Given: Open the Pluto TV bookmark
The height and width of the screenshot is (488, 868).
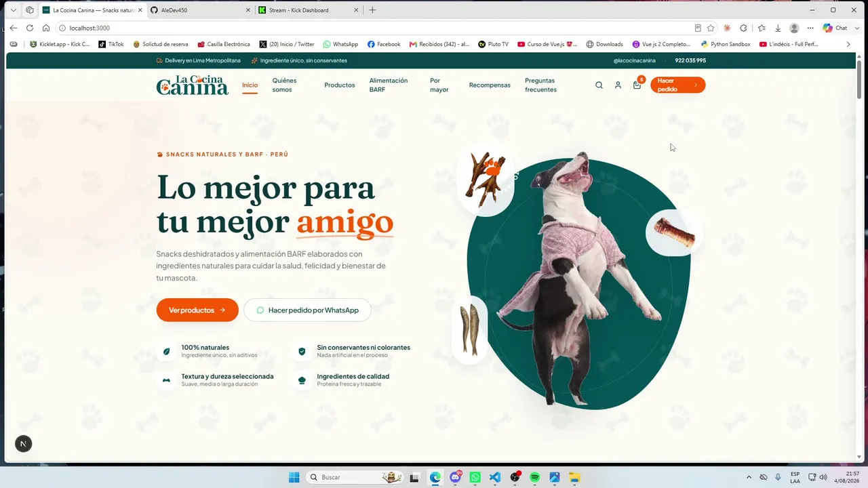Looking at the screenshot, I should pyautogui.click(x=494, y=44).
